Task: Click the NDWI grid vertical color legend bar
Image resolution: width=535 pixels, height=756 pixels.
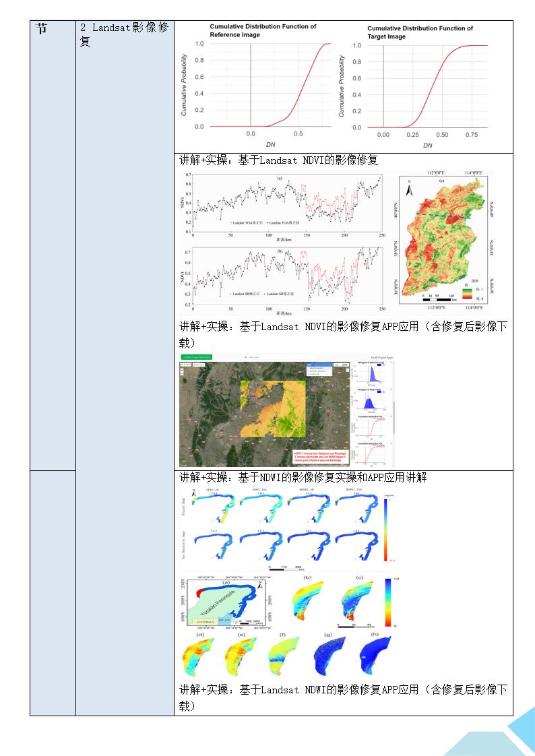Action: (x=386, y=530)
